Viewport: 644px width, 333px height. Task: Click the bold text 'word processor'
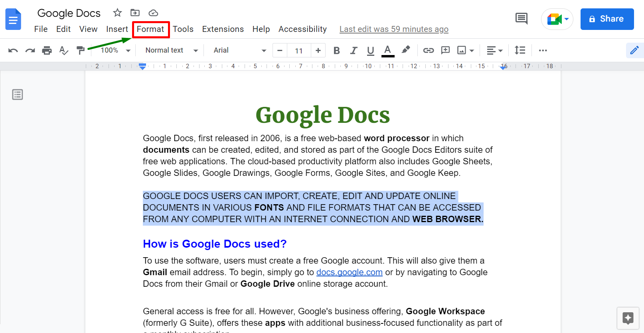click(397, 138)
